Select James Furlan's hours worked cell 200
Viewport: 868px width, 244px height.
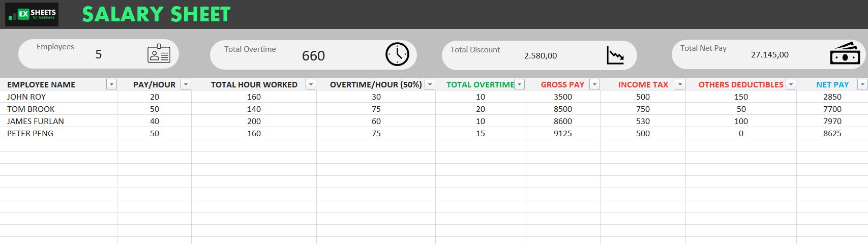click(x=254, y=121)
